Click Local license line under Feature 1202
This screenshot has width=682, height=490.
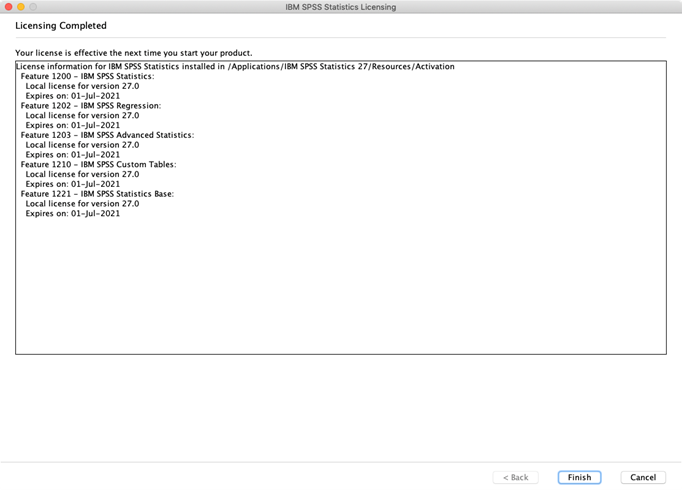click(x=82, y=116)
